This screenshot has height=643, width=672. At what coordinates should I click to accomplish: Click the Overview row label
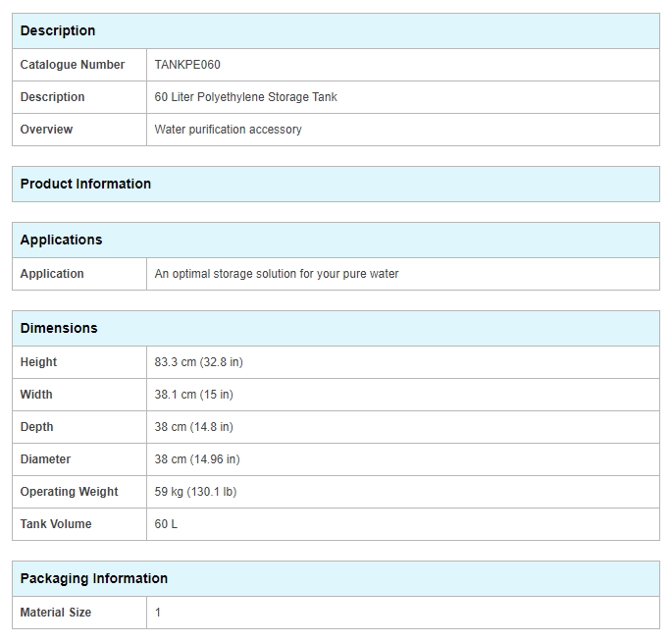[46, 130]
